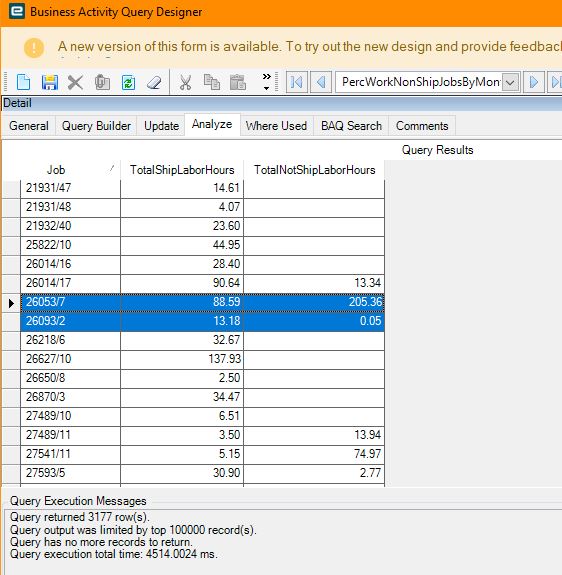Open the PercWorkNonShipJobsByMon query dropdown

pos(510,82)
